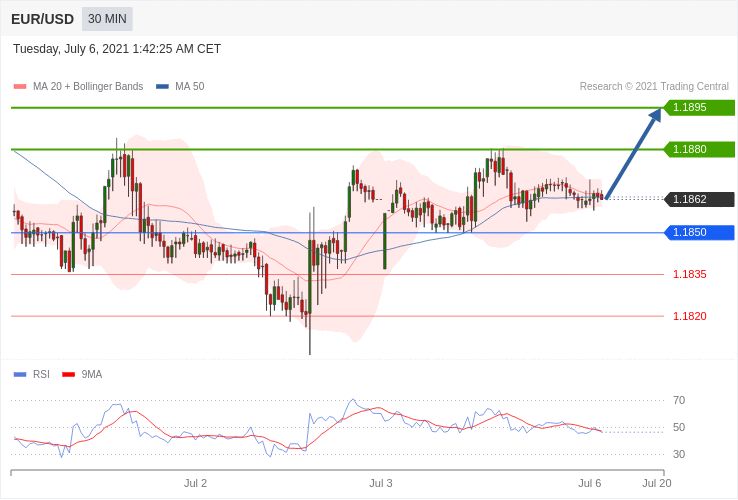Click the chart timestamp Tuesday, July 6, 2021
This screenshot has height=500, width=738.
click(x=117, y=49)
